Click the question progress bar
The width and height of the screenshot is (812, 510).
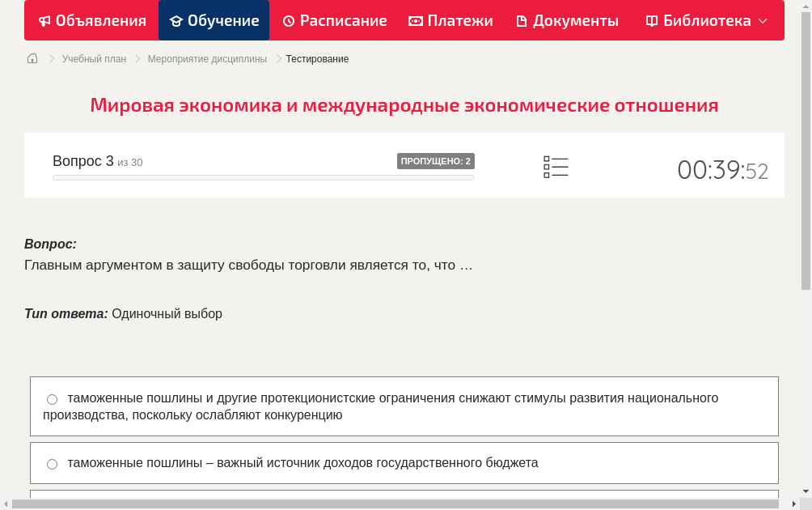click(x=263, y=177)
